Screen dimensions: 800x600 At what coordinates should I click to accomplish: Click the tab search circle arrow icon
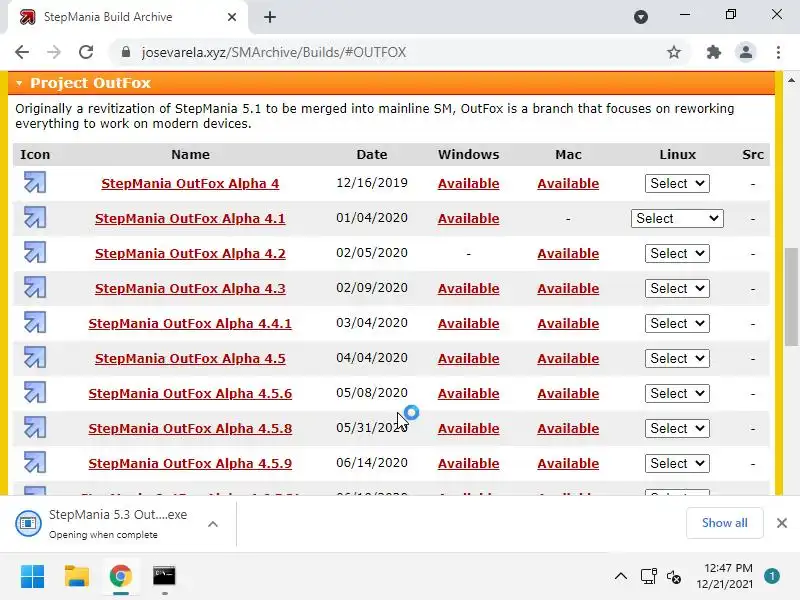pyautogui.click(x=641, y=17)
